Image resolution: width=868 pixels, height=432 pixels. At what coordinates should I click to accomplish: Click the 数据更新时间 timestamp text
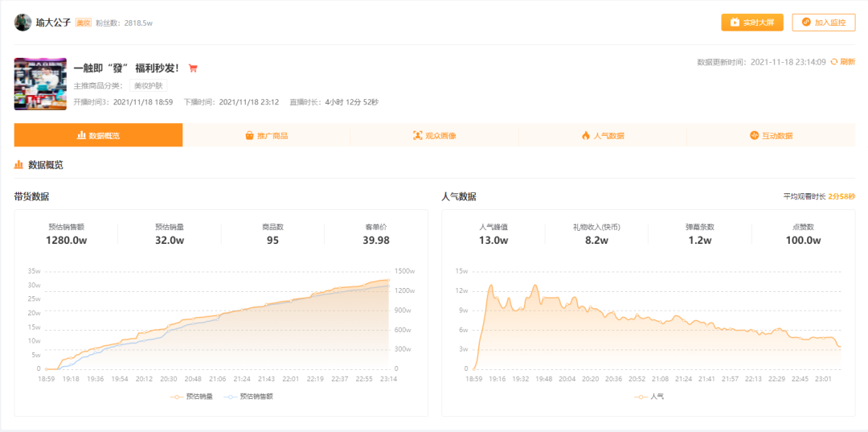762,62
